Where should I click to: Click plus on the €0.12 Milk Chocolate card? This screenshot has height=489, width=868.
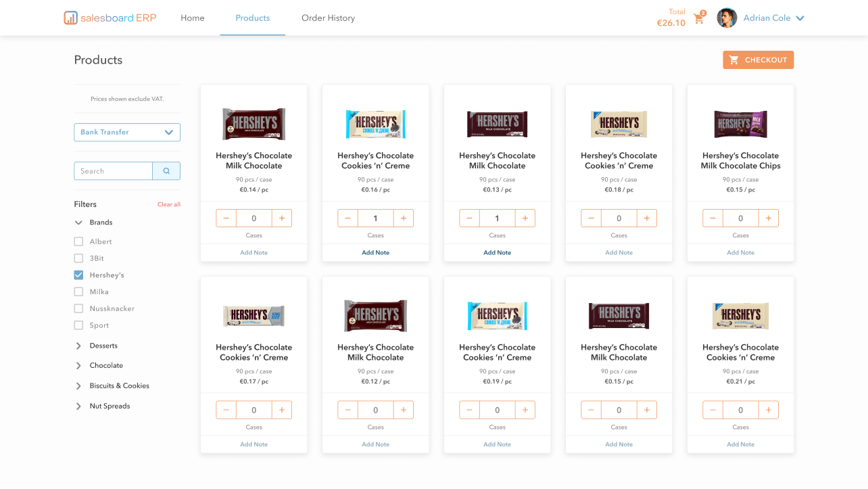point(404,410)
